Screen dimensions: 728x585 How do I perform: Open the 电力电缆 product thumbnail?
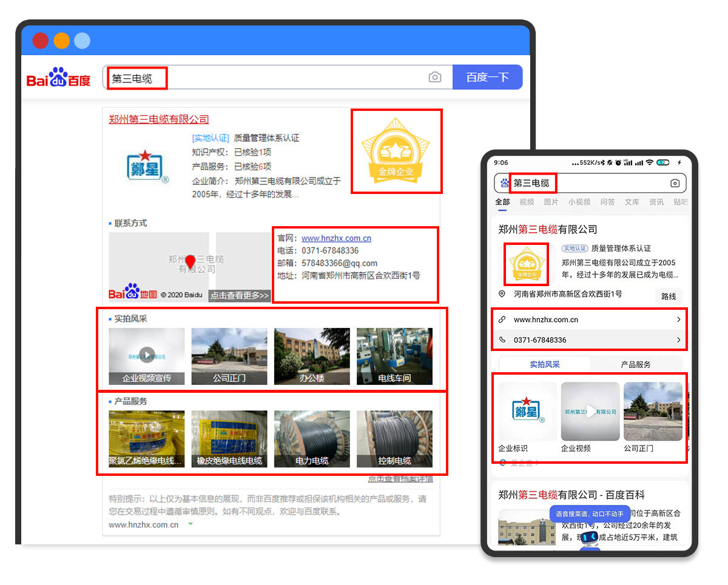(312, 439)
